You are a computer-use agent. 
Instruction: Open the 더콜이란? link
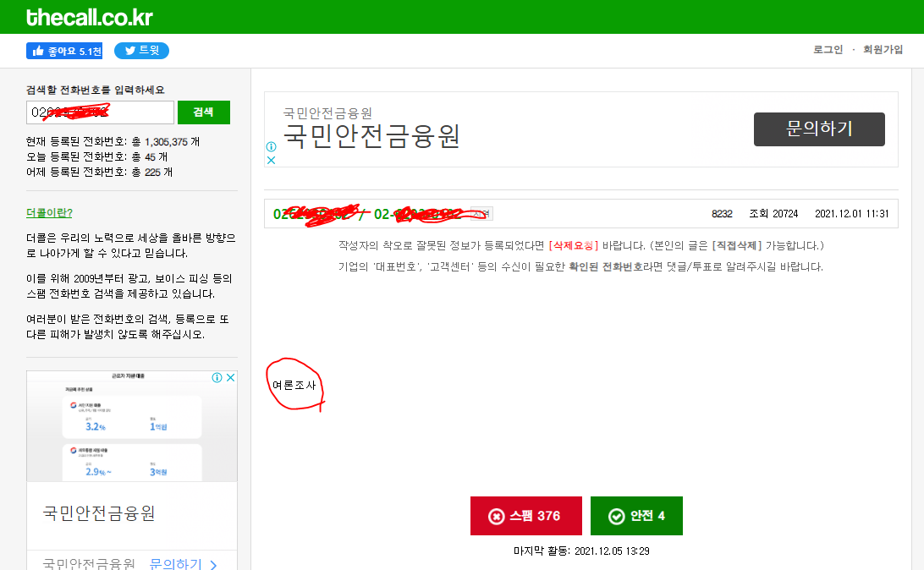[49, 213]
